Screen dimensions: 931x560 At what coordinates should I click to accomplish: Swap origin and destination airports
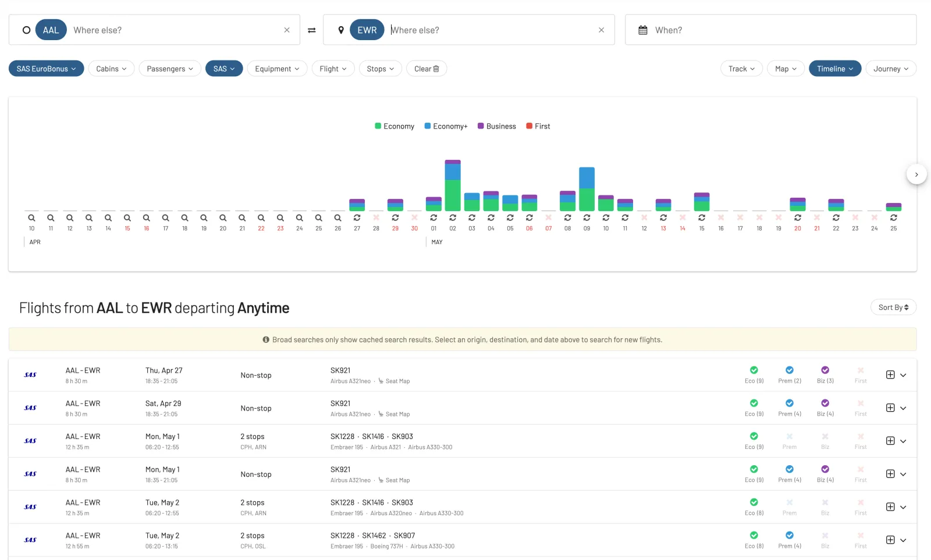coord(312,30)
